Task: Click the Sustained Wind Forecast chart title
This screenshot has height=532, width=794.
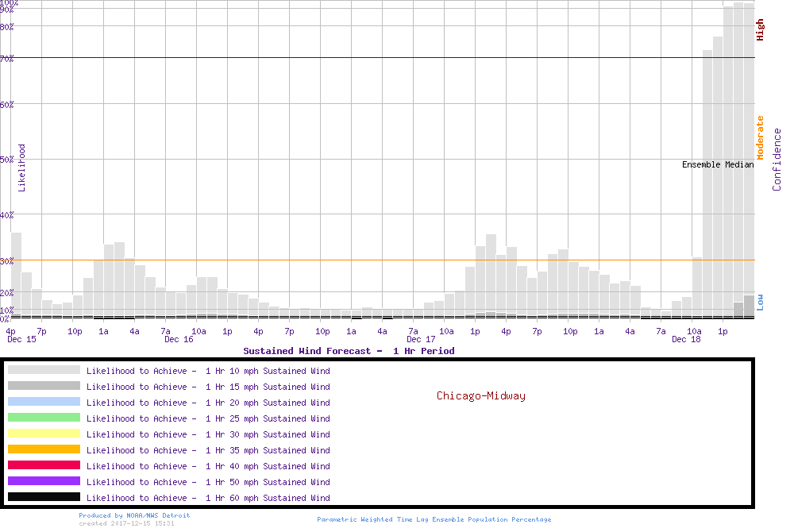Action: point(349,350)
